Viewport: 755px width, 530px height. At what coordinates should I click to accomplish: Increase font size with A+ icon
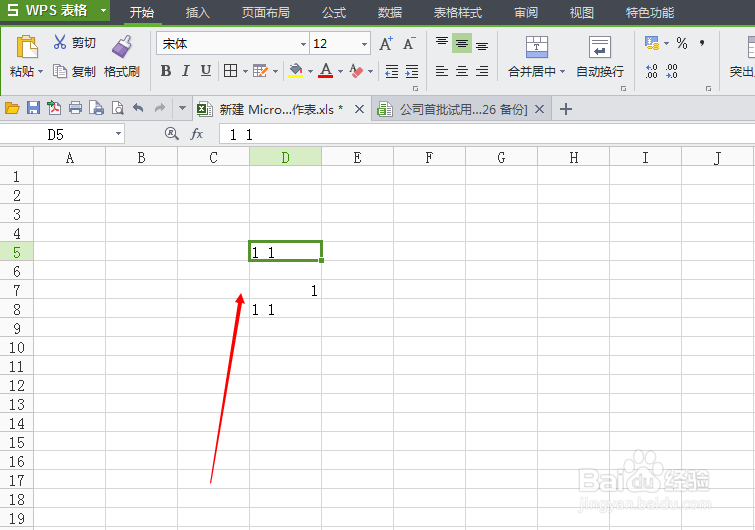coord(386,43)
